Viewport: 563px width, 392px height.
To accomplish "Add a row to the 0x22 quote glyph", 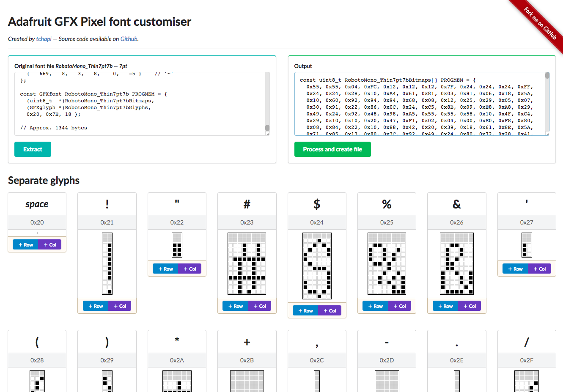I will tap(165, 269).
